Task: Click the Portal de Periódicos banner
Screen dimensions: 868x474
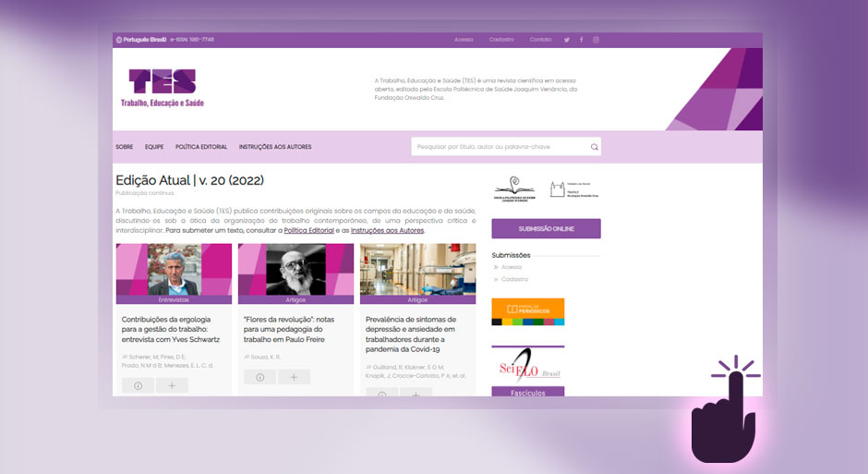Action: 528,311
